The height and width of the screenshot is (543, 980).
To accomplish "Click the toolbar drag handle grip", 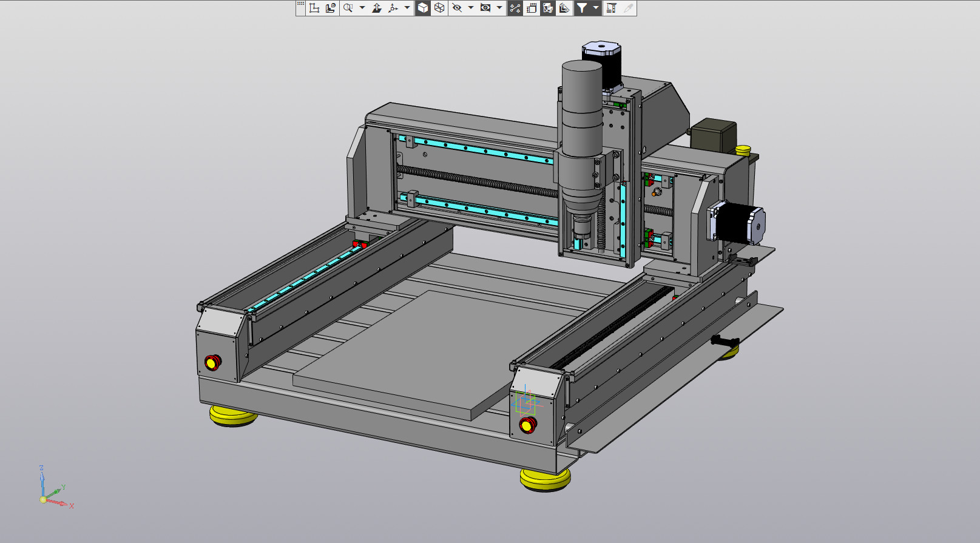I will (x=300, y=5).
